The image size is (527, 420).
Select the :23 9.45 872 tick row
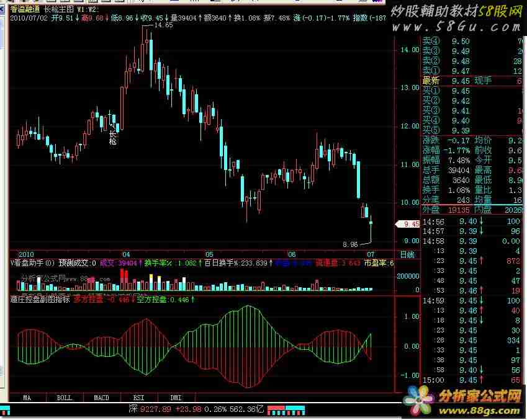click(x=472, y=261)
